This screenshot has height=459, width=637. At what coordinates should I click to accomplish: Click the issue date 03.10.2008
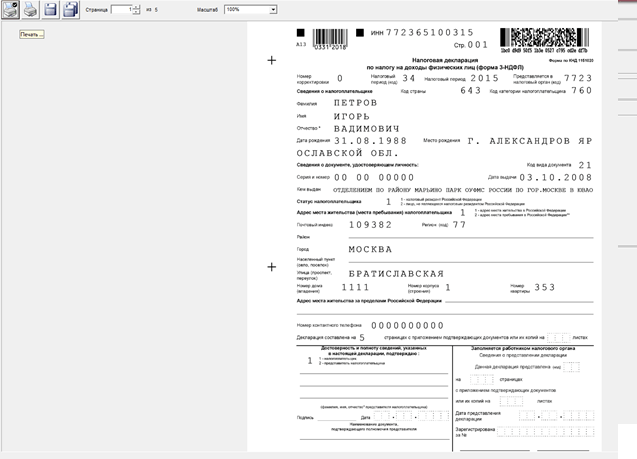tap(556, 178)
